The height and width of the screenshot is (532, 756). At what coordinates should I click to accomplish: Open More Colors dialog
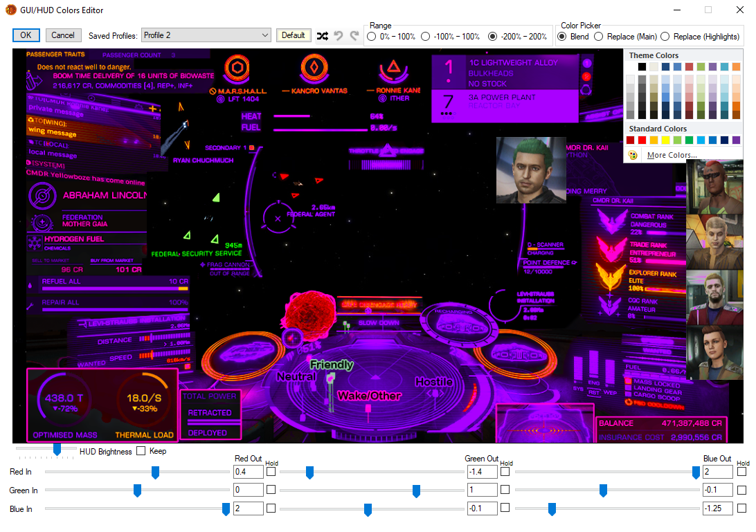coord(672,155)
